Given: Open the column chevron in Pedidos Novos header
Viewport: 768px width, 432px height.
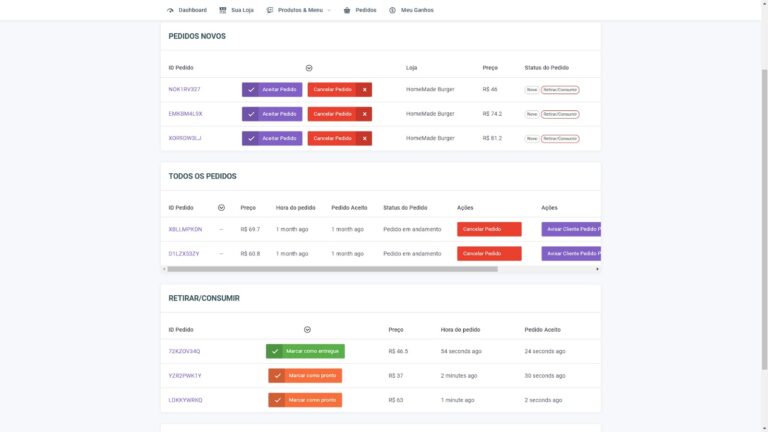Looking at the screenshot, I should pyautogui.click(x=309, y=68).
